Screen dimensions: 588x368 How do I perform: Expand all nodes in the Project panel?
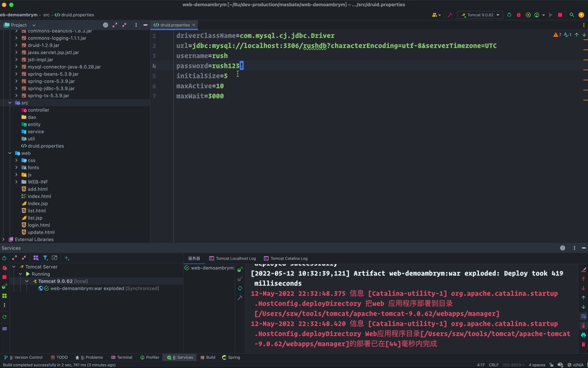point(115,25)
